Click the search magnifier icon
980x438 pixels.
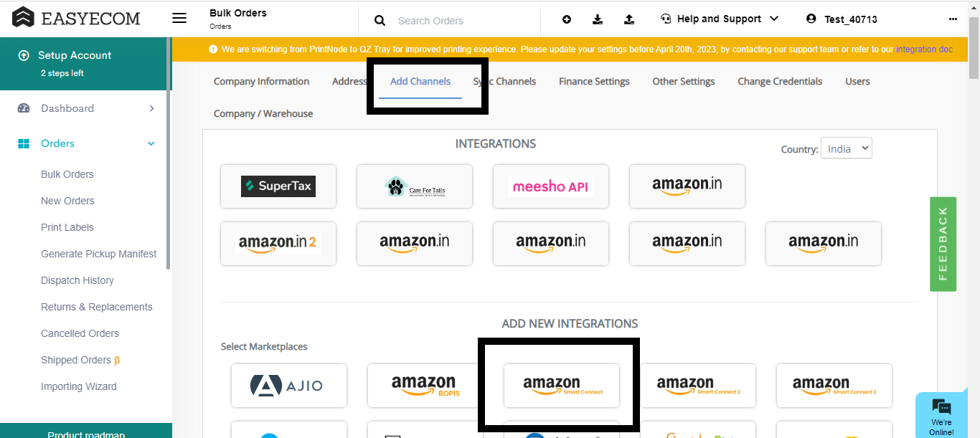[380, 21]
